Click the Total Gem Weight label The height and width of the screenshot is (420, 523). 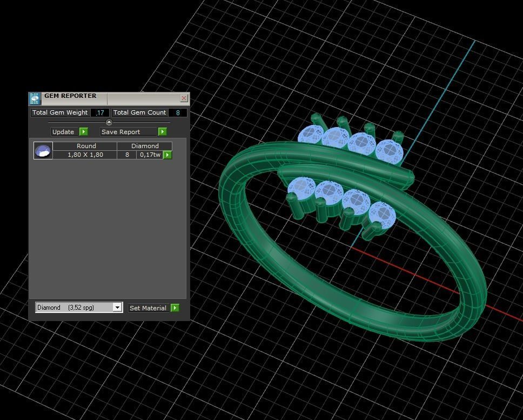pyautogui.click(x=60, y=113)
